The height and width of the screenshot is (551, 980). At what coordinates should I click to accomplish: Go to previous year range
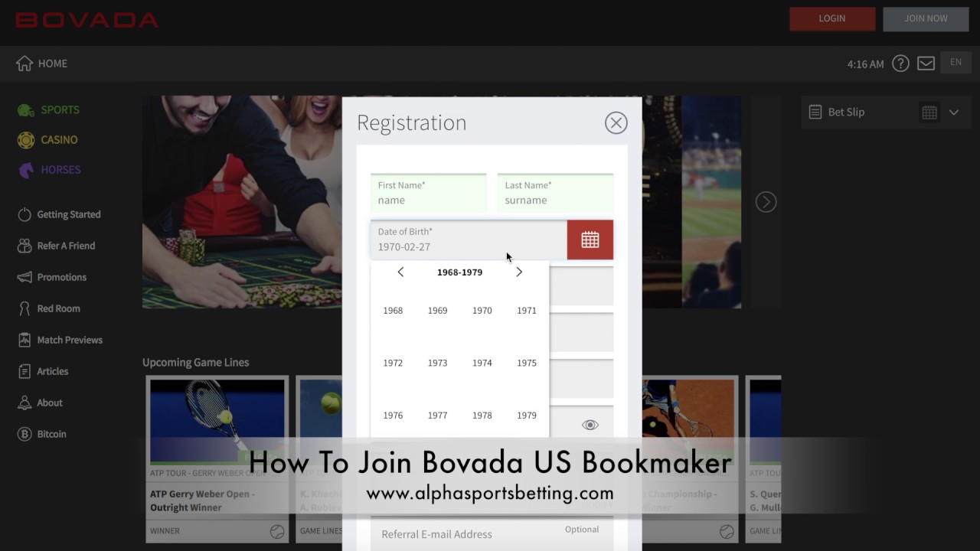coord(400,272)
